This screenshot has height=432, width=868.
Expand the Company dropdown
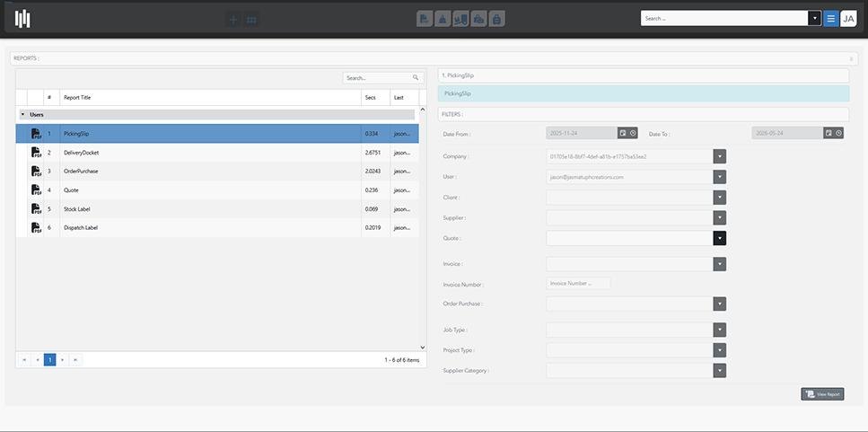pos(719,156)
